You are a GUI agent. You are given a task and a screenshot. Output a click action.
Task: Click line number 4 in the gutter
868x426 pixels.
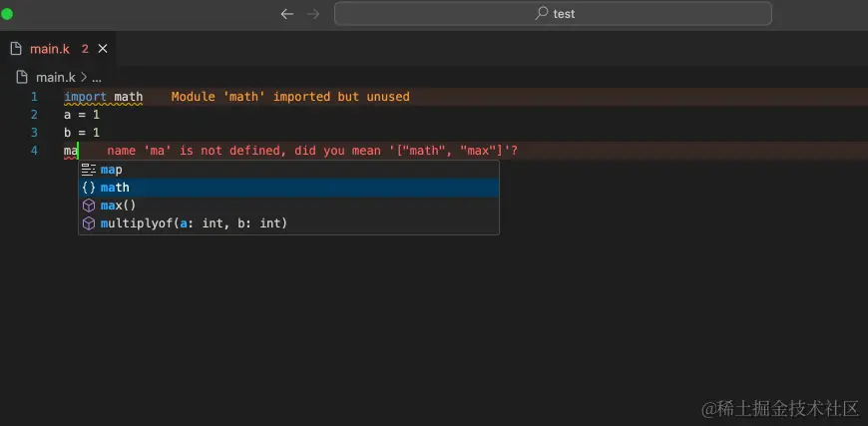[34, 151]
